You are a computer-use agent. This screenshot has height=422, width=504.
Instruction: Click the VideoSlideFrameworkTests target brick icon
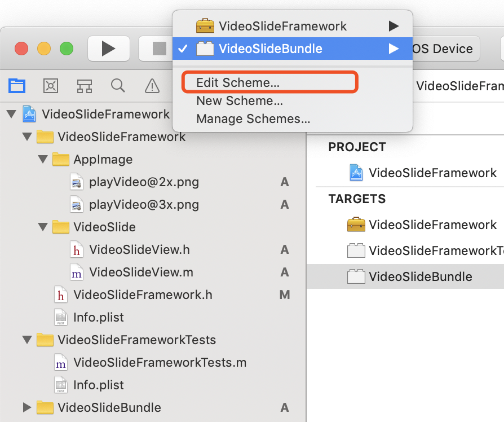click(x=356, y=250)
